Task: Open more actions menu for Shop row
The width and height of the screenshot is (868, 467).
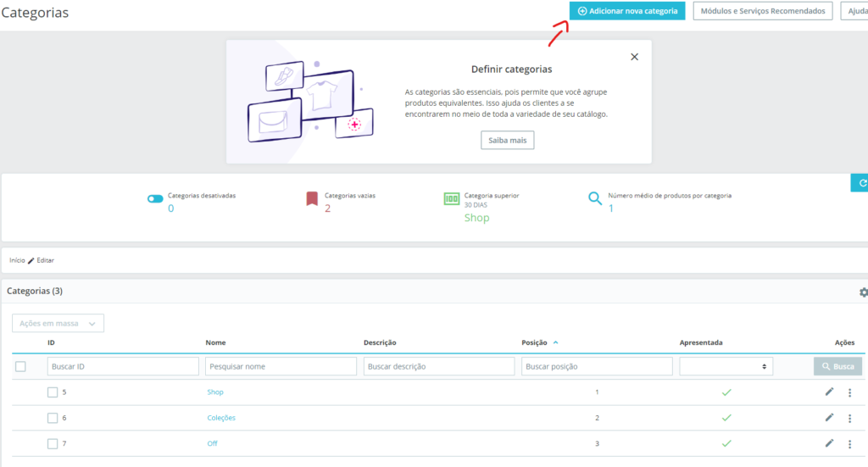Action: click(x=849, y=393)
